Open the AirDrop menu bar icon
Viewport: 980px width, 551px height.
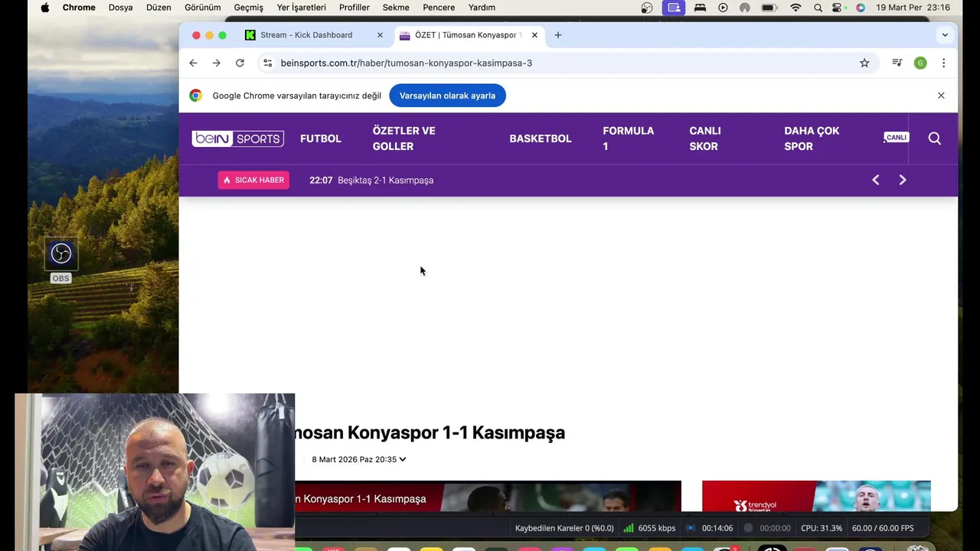[x=745, y=8]
